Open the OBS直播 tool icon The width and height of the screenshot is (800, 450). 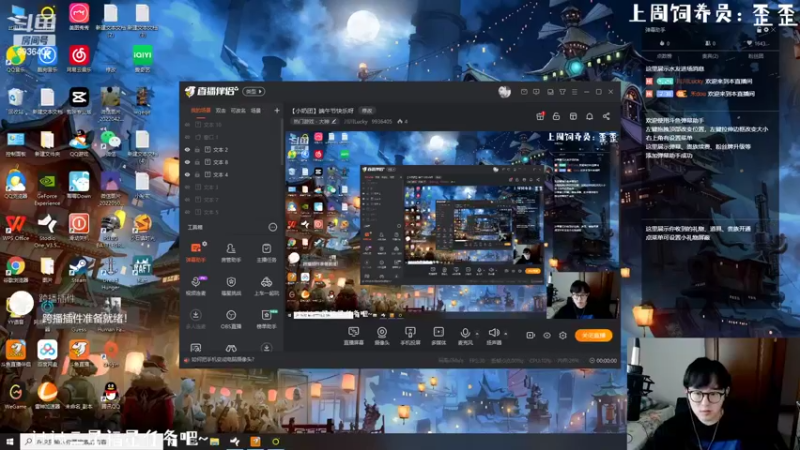point(231,319)
